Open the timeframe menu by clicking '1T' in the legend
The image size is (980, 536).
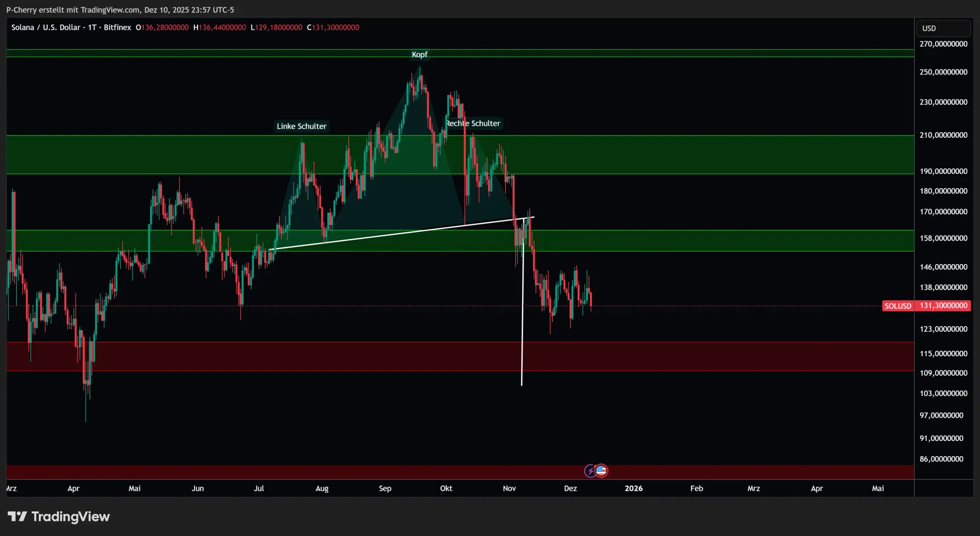(x=93, y=27)
